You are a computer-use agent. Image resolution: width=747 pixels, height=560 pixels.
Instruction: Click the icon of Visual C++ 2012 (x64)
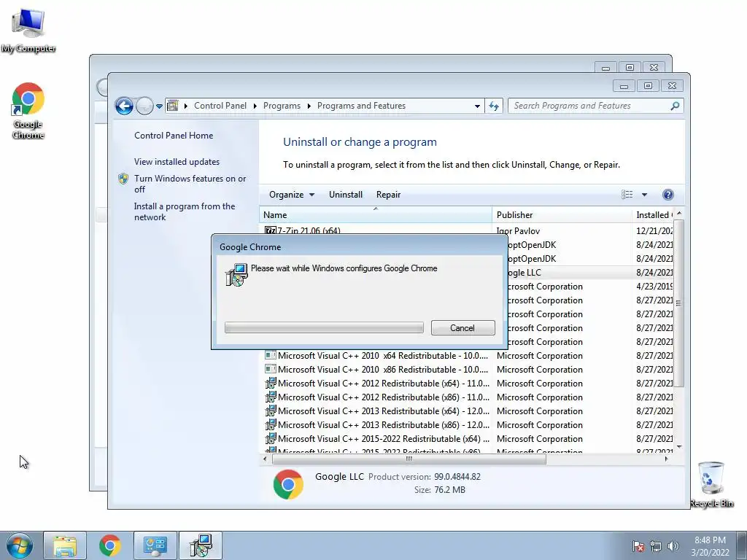[271, 383]
